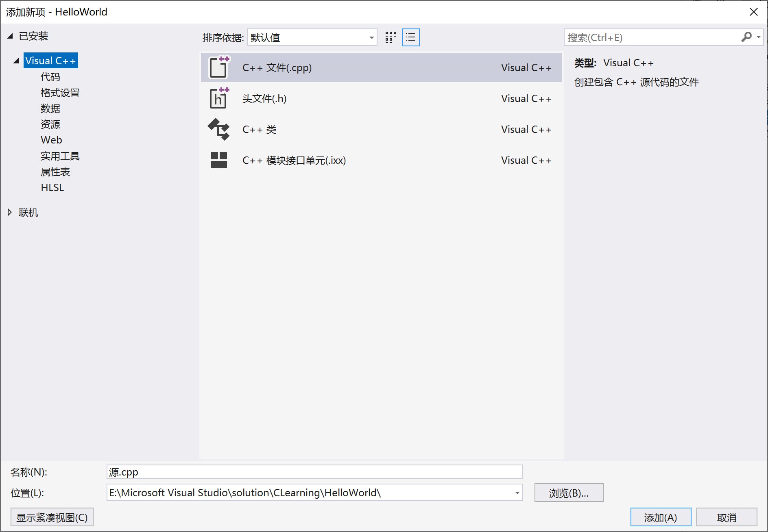Screen dimensions: 768x532
Task: Click Visual C++ type in 头文件(.h) row
Action: coord(526,98)
